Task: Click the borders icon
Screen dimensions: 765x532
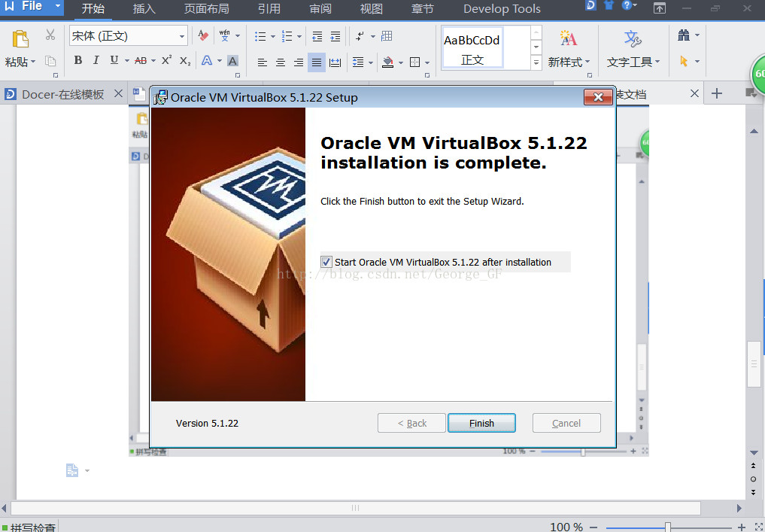Action: click(414, 62)
